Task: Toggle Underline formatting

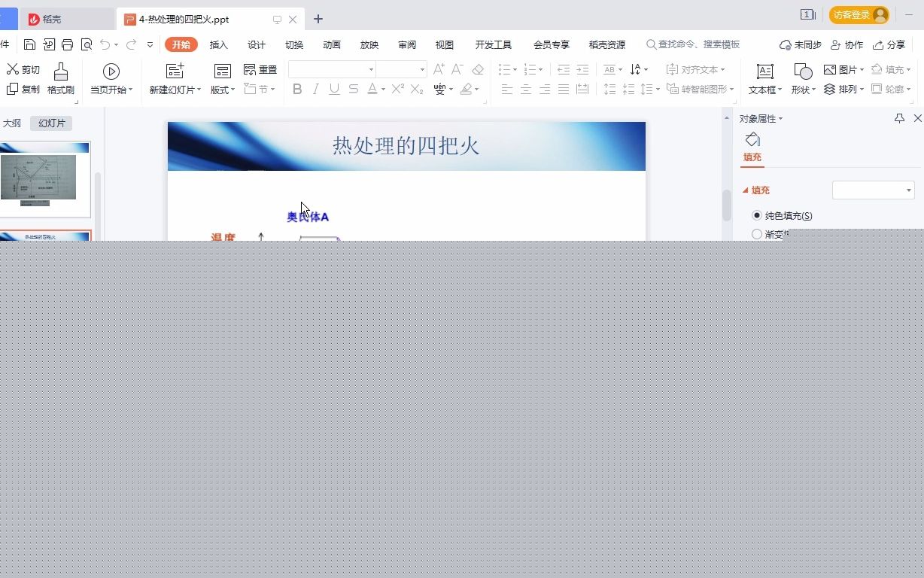Action: tap(334, 89)
